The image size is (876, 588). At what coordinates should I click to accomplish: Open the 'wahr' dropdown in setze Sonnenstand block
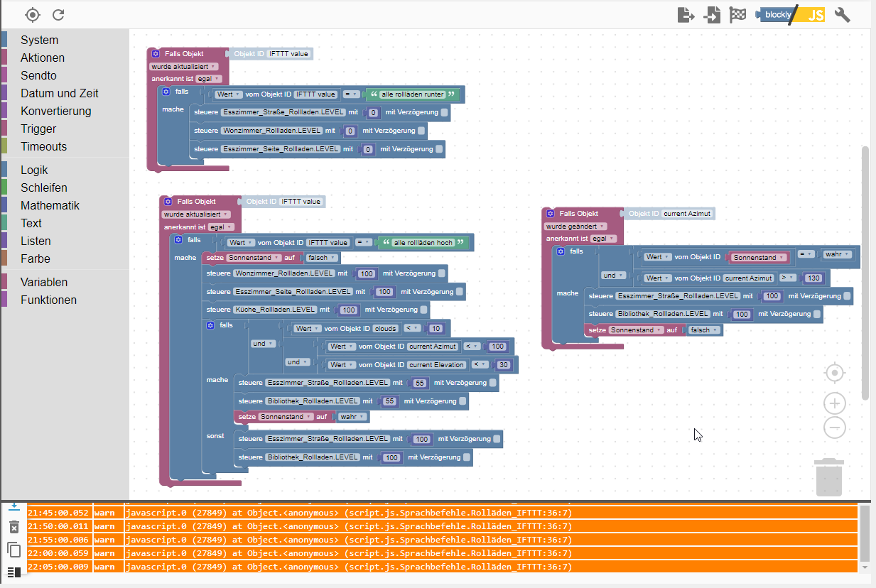tap(352, 417)
